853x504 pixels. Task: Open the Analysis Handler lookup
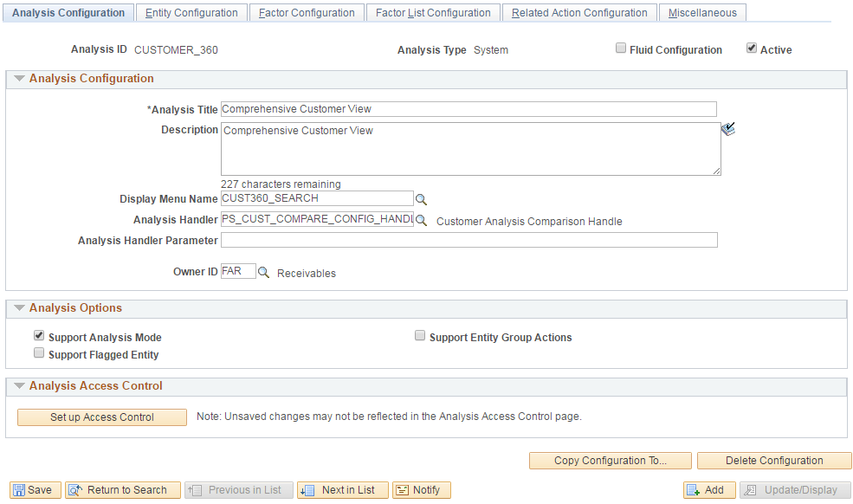pyautogui.click(x=422, y=220)
